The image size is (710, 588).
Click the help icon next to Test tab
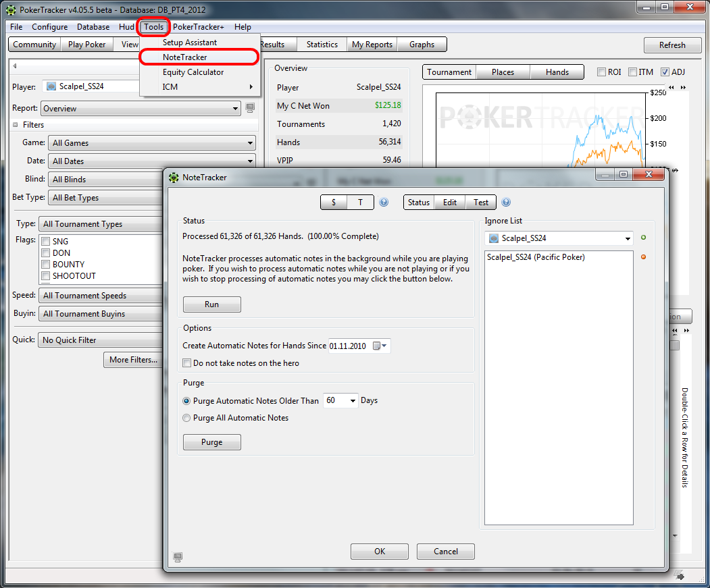(506, 203)
